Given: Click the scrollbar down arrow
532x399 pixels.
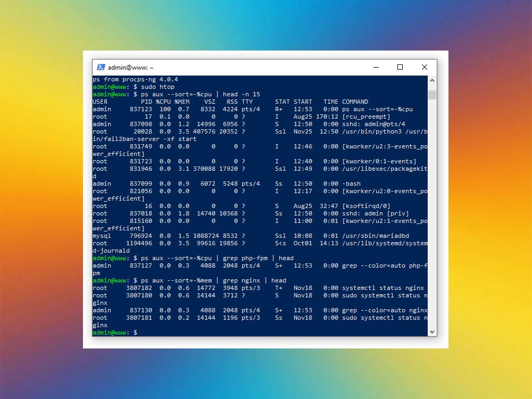Looking at the screenshot, I should (x=432, y=331).
